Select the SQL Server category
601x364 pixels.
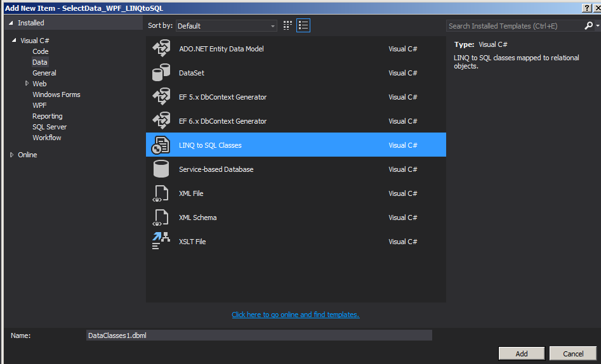[50, 127]
